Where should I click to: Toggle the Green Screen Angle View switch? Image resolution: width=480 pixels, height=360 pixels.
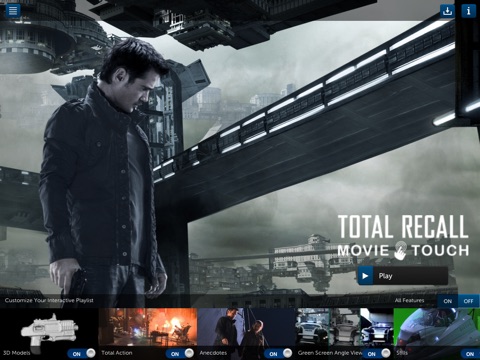click(377, 353)
